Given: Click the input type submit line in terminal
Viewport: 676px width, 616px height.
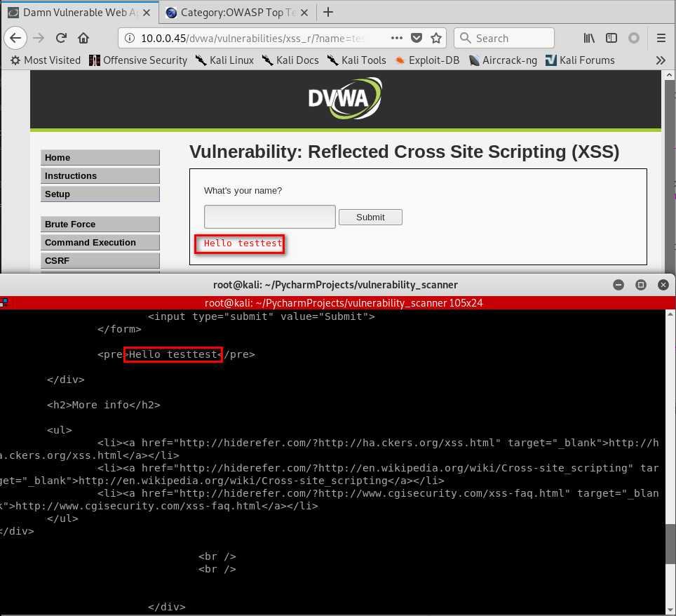Looking at the screenshot, I should tap(262, 316).
